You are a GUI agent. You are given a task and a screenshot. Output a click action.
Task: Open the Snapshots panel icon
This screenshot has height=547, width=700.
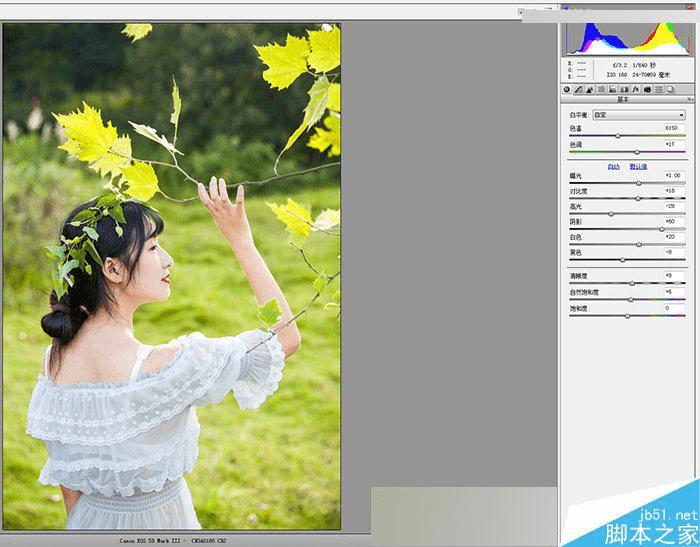pyautogui.click(x=670, y=89)
